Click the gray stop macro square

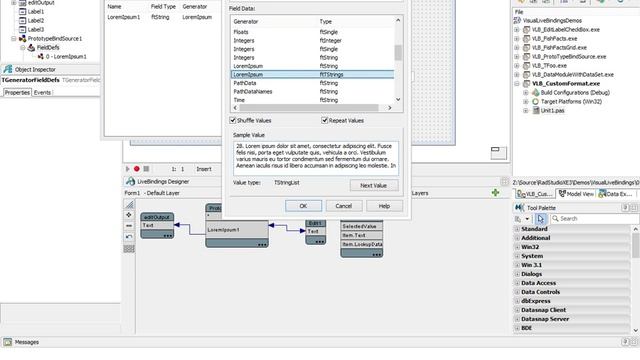[x=146, y=169]
